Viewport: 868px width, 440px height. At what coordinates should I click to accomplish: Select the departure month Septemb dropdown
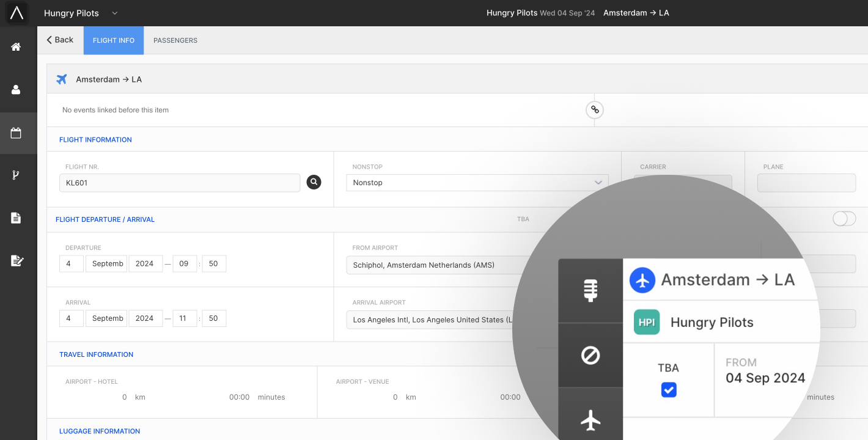pos(108,263)
